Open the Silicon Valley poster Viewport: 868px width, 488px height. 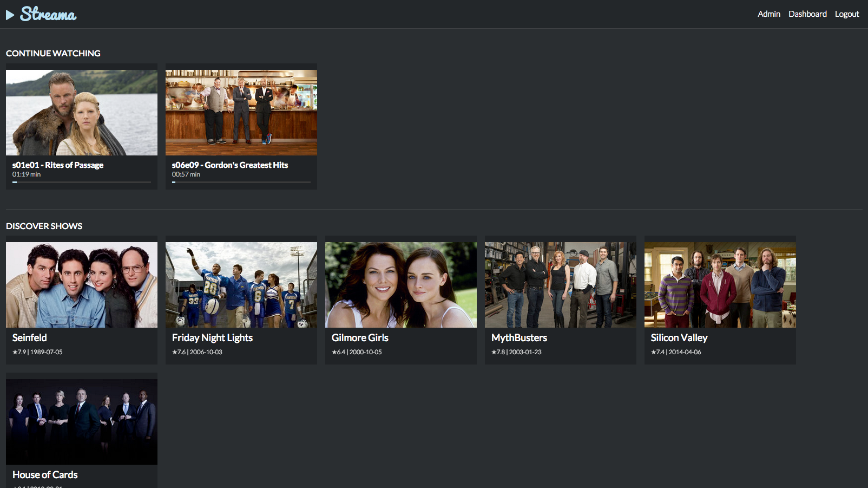tap(720, 285)
